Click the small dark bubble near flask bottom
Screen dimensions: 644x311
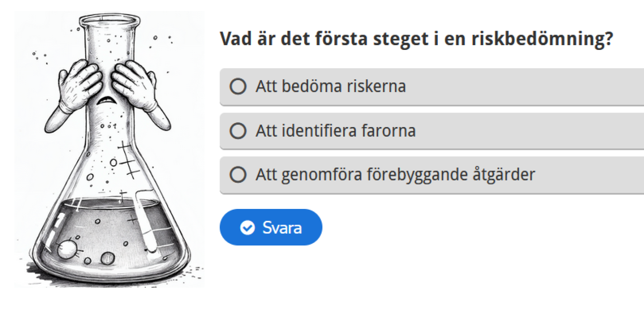coord(107,258)
